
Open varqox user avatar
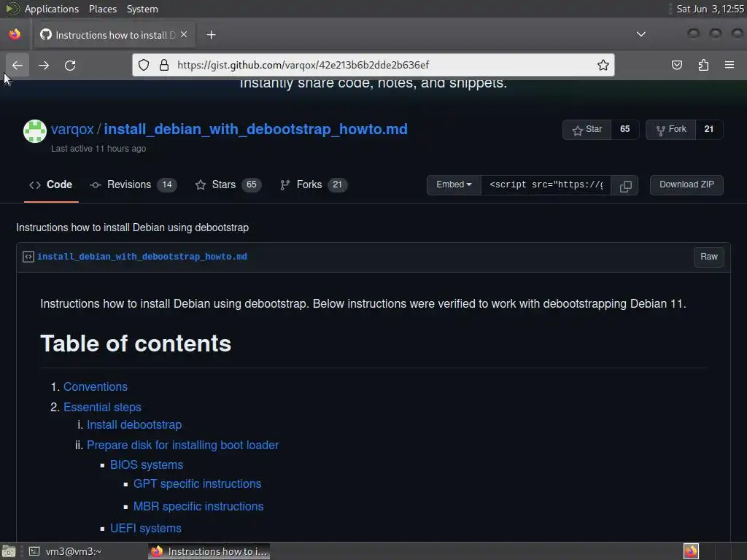tap(35, 131)
